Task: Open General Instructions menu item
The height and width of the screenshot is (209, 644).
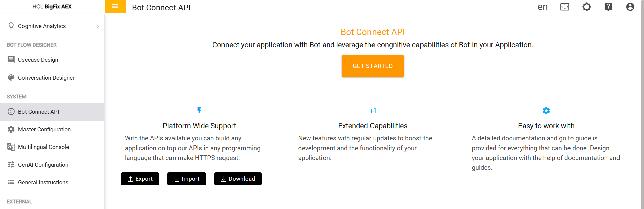Action: click(x=43, y=182)
